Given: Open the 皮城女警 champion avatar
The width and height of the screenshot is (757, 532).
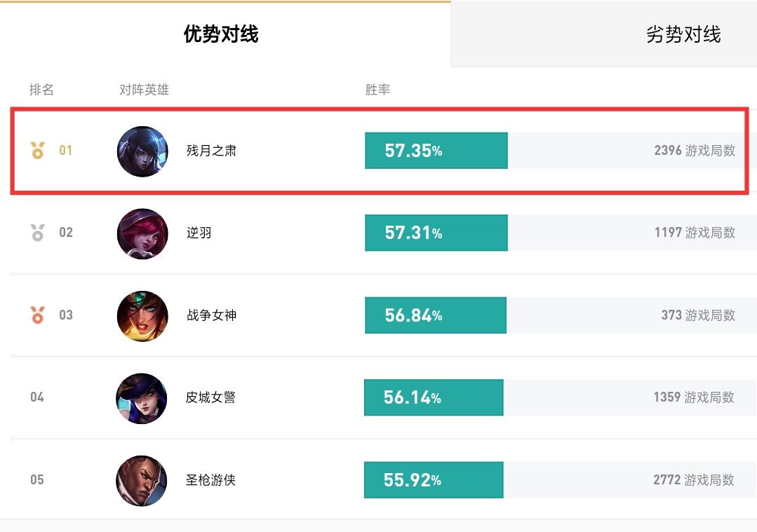Looking at the screenshot, I should (142, 398).
